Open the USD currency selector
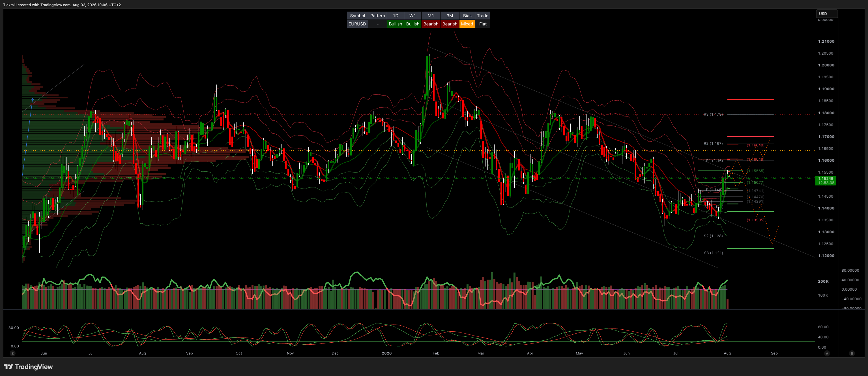868x376 pixels. pos(827,14)
